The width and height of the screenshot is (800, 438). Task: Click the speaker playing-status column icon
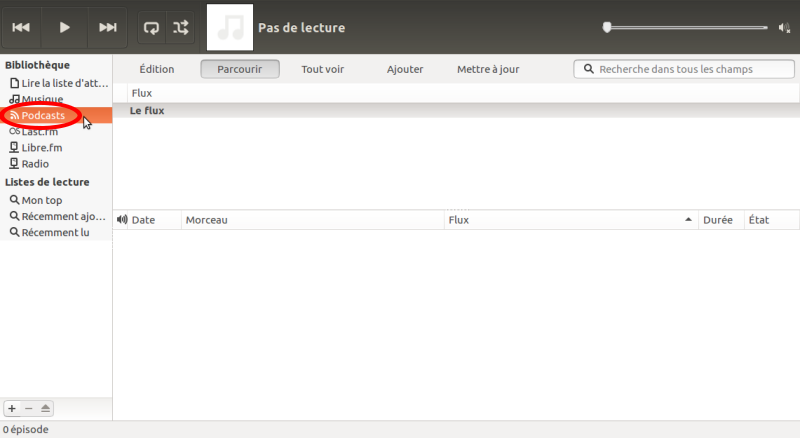coord(121,220)
